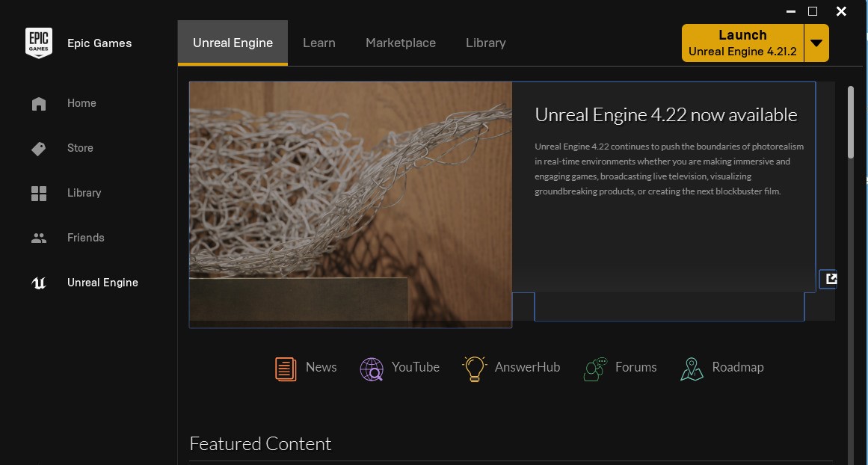Select the Unreal Engine logo in sidebar
The width and height of the screenshot is (868, 465).
click(x=38, y=283)
